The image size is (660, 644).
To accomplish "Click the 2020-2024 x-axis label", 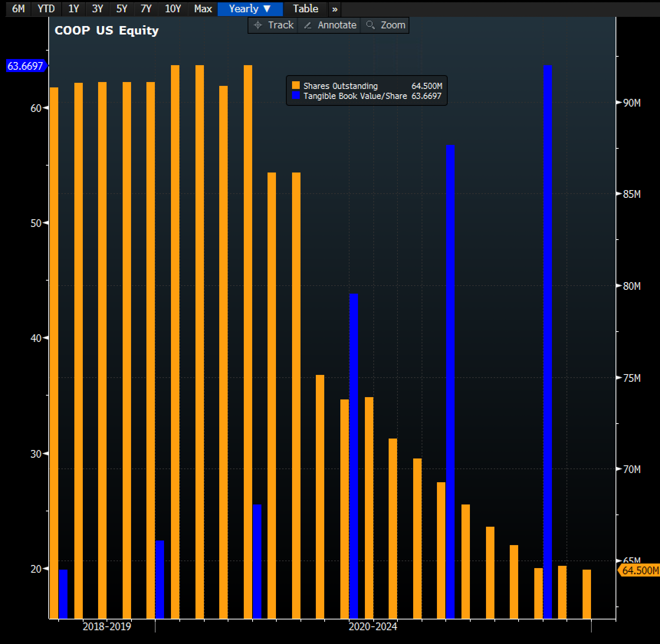I will coord(373,626).
